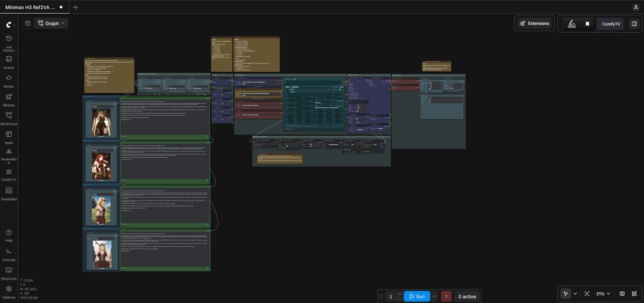Expand the ComfyUI logo chevron
Viewport: 644px width, 303px height.
14,25
